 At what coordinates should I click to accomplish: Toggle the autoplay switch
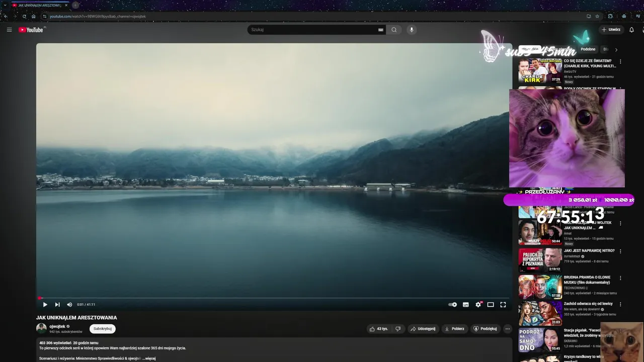pos(453,304)
